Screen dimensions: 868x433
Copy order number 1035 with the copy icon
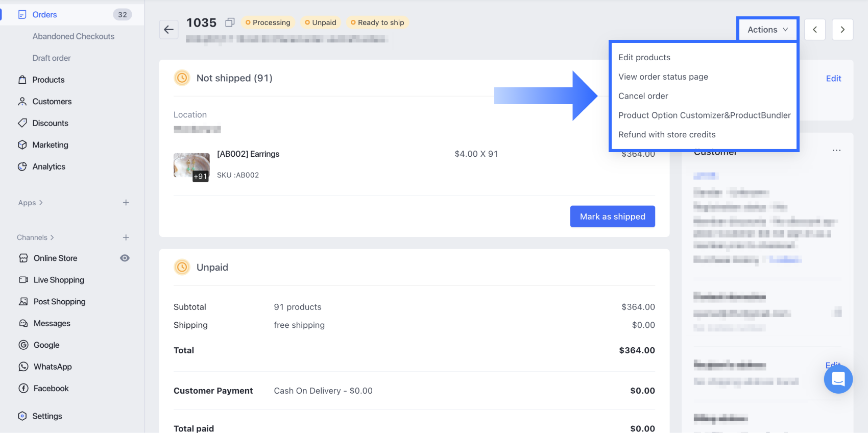point(230,22)
